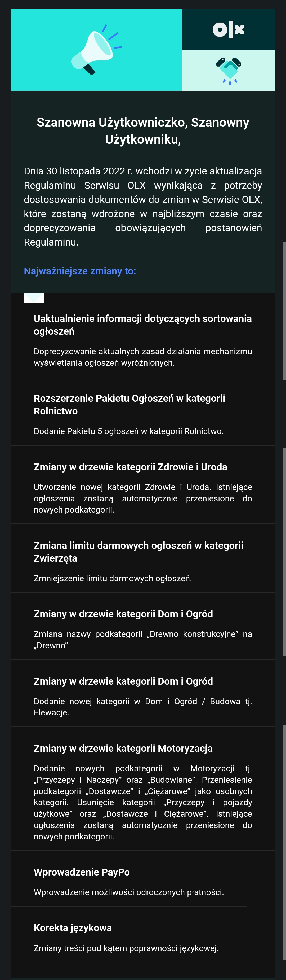Click "Rozszerzenie Pakietu Ogłoszeń w kategorii Rolnictwo" heading
This screenshot has width=286, height=980.
tap(129, 405)
